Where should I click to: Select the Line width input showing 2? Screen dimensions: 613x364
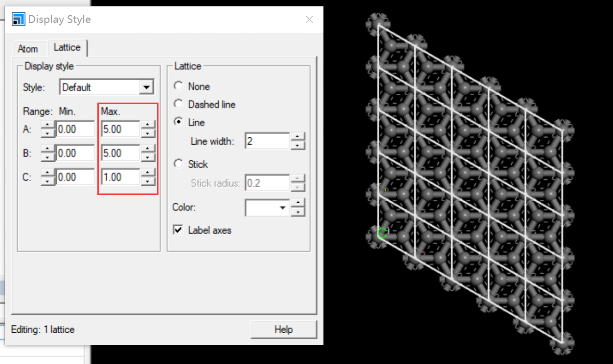[266, 140]
